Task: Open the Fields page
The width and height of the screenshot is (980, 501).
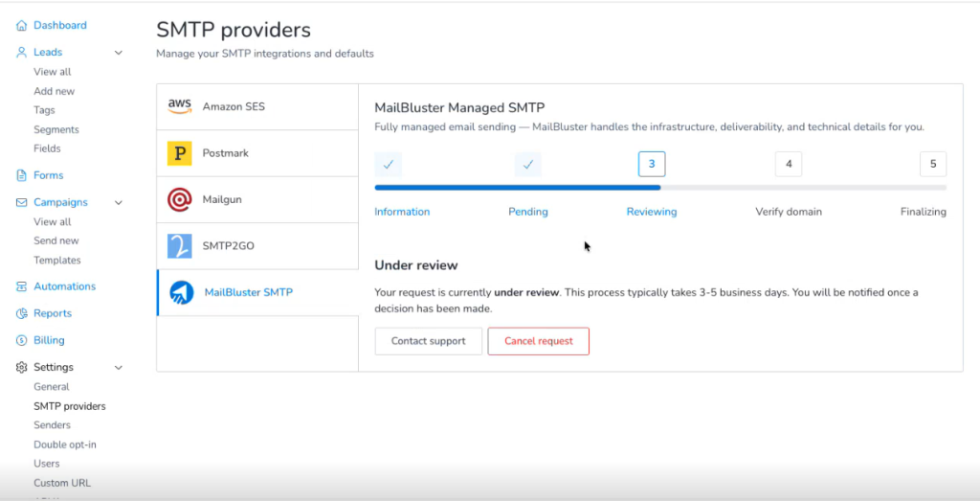Action: [x=47, y=148]
